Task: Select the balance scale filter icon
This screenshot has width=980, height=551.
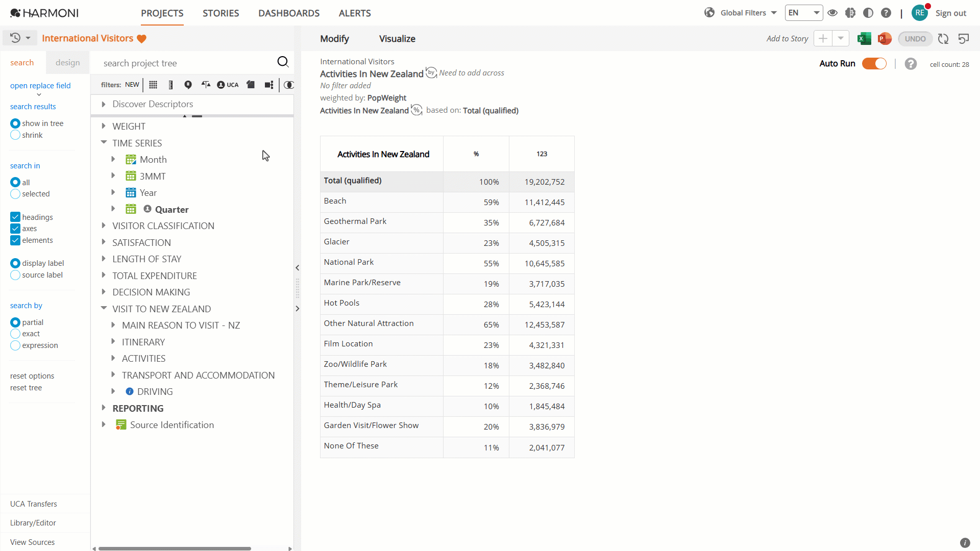Action: 206,85
